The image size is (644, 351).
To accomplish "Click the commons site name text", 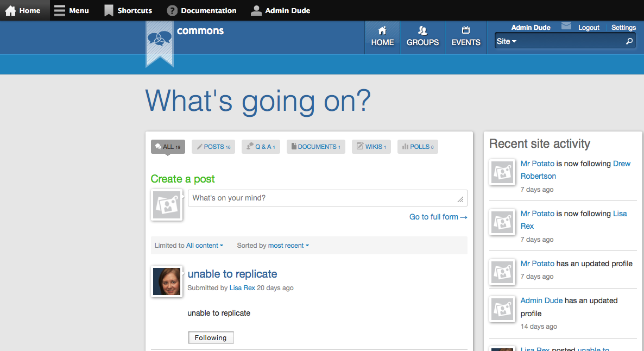I will point(200,31).
